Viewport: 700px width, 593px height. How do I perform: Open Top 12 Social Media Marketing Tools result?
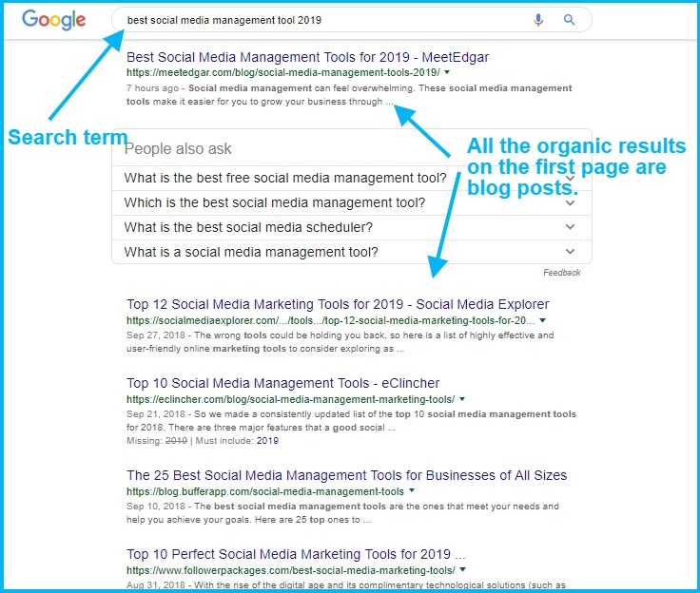[338, 304]
